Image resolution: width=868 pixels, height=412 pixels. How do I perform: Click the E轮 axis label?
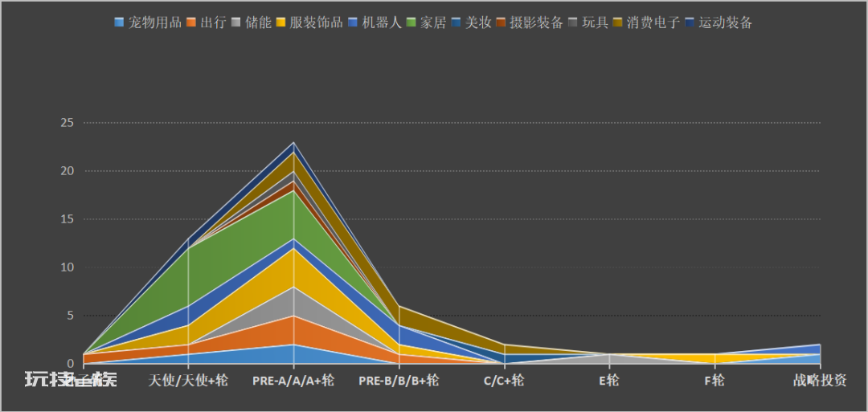tap(609, 381)
